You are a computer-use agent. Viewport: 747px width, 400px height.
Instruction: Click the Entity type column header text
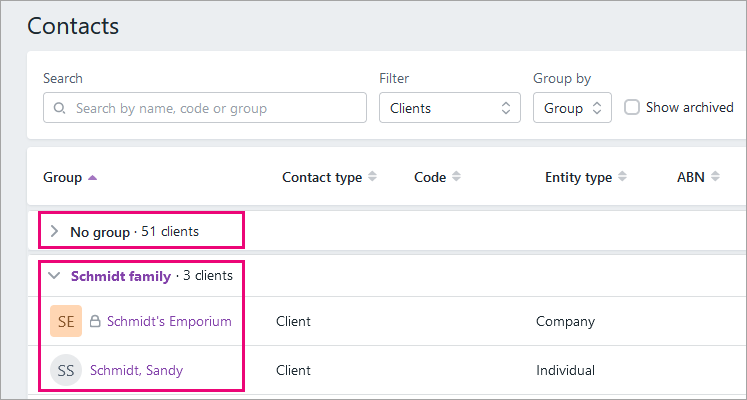click(x=578, y=177)
